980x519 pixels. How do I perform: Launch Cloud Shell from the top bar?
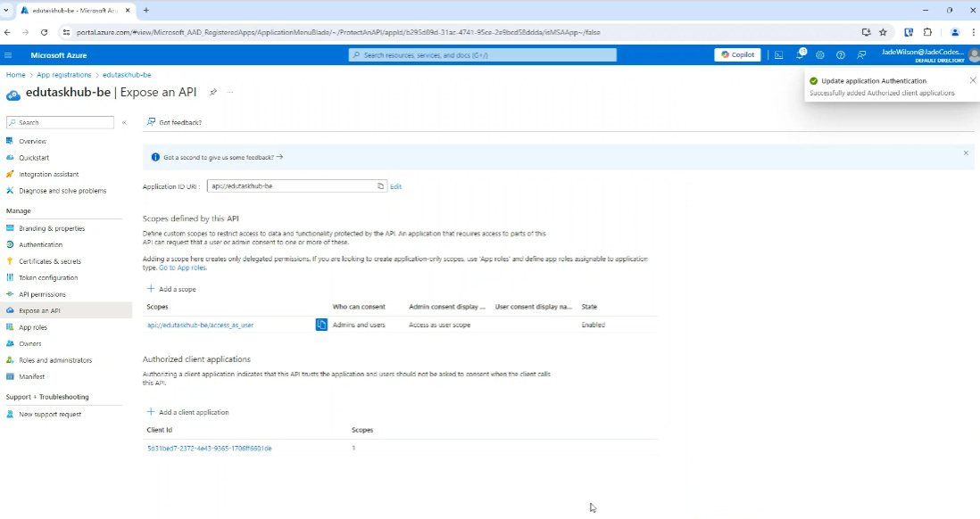[x=779, y=55]
